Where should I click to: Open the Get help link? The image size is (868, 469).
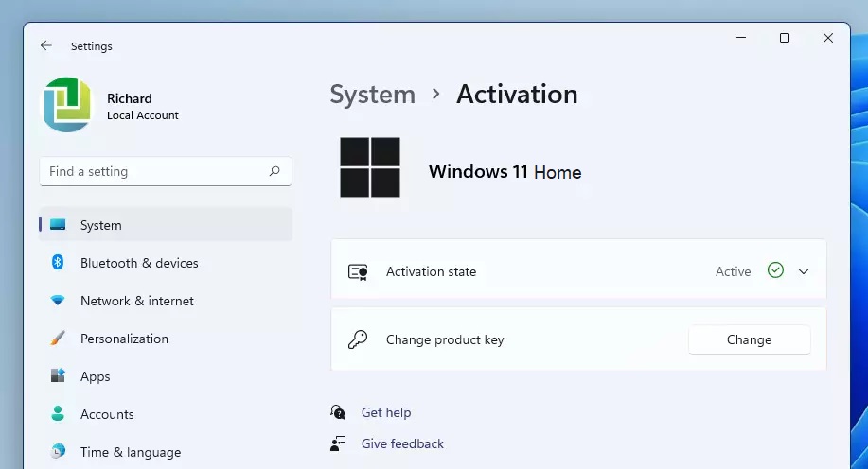386,412
